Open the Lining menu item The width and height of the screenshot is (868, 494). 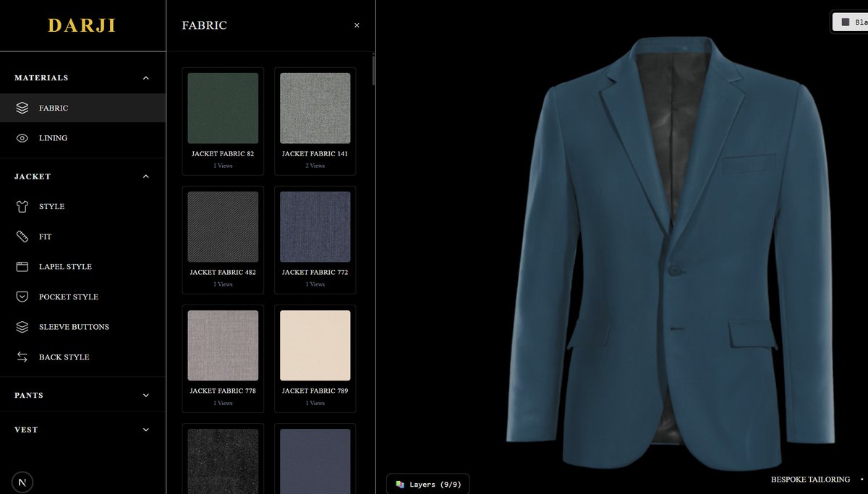[x=82, y=138]
